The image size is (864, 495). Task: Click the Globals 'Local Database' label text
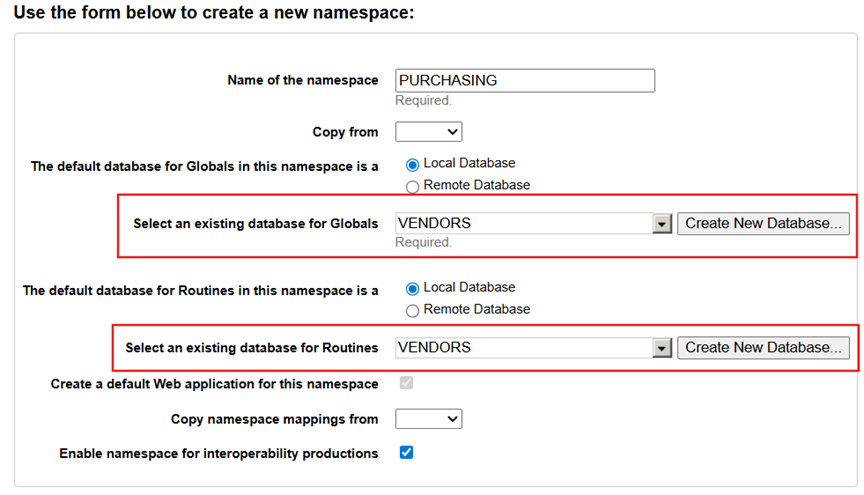pos(469,163)
